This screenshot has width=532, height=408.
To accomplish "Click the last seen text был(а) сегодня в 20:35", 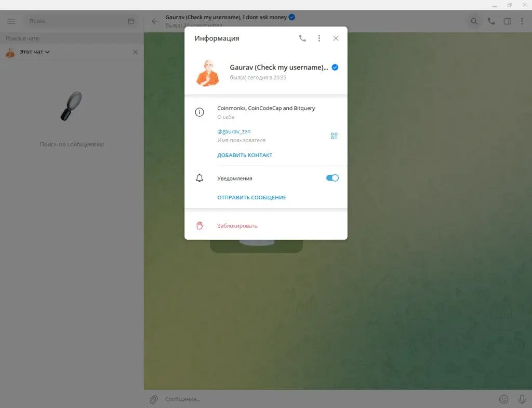I will click(258, 77).
